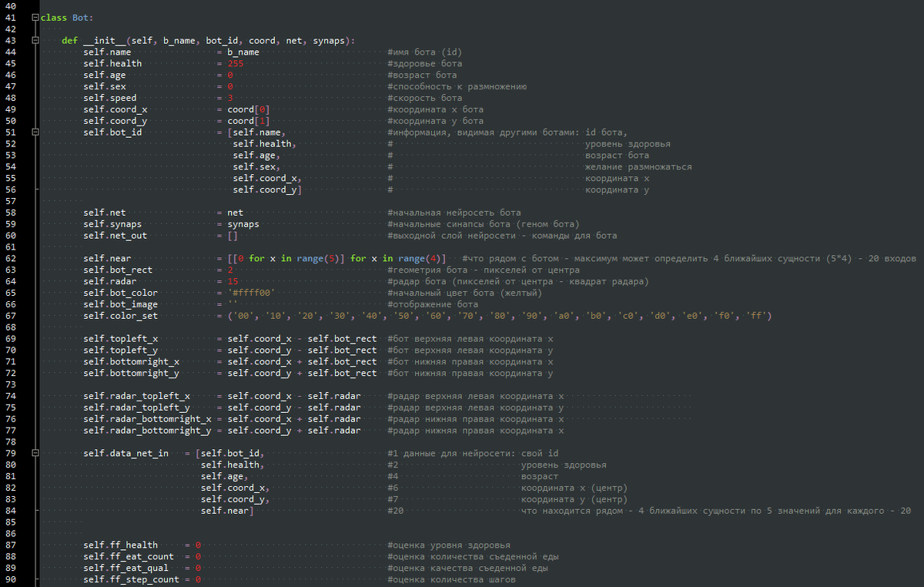Click 'self.radar_bottomright_x' assignment name
Viewport: 924px width, 587px height.
pyautogui.click(x=148, y=419)
